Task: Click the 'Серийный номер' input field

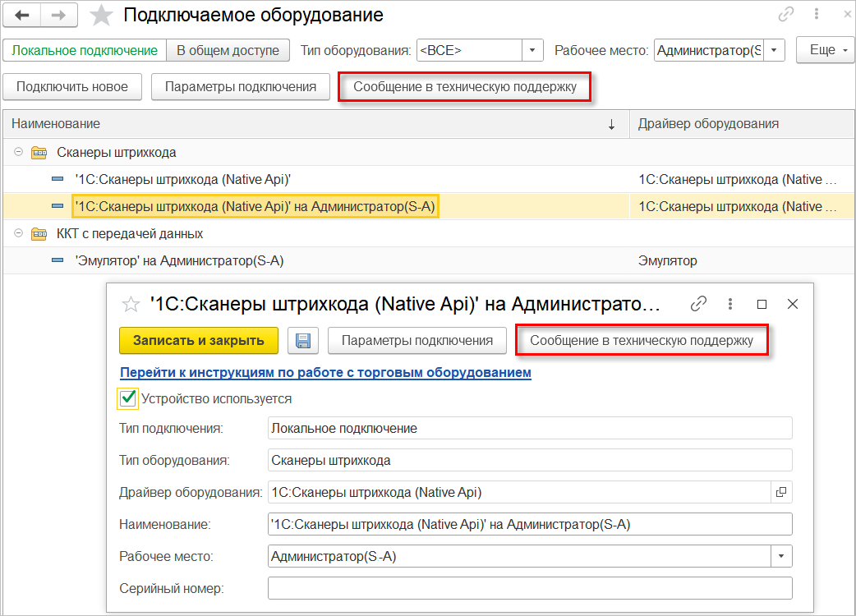Action: click(x=530, y=588)
